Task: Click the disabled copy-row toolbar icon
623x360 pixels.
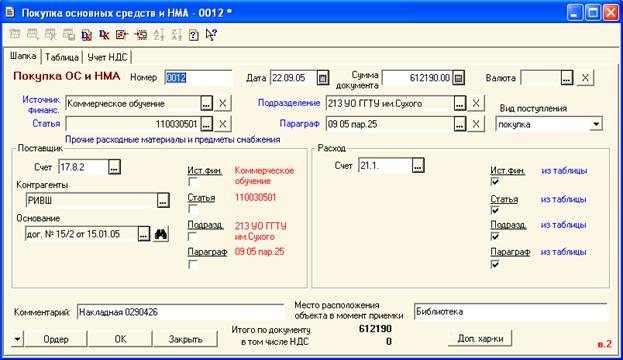Action: point(69,35)
